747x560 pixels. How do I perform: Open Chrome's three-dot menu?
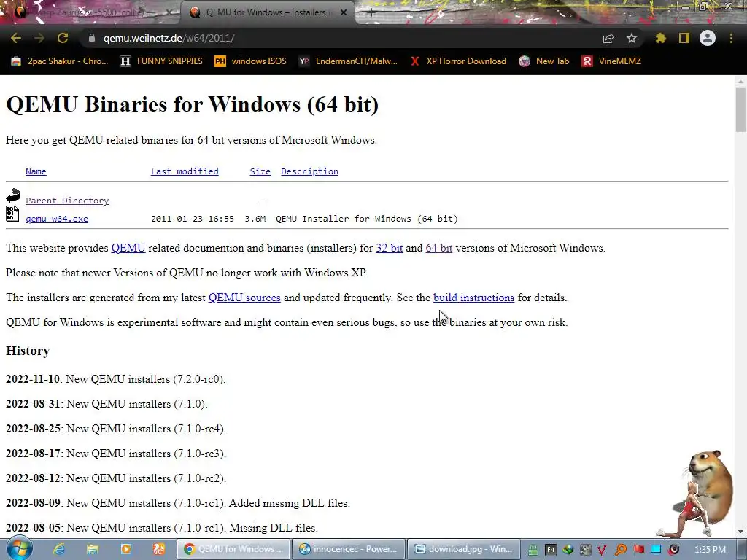pos(731,38)
